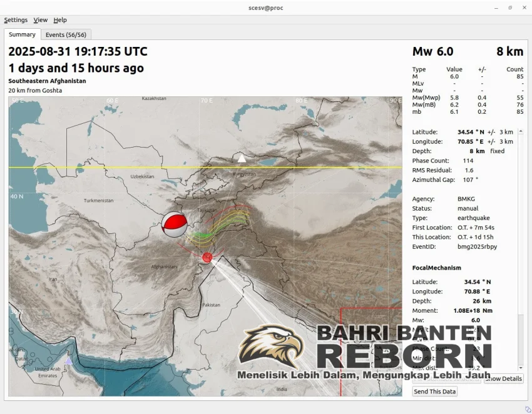Click the resize grip icon in status bar corner
The width and height of the screenshot is (532, 414).
coord(528,410)
